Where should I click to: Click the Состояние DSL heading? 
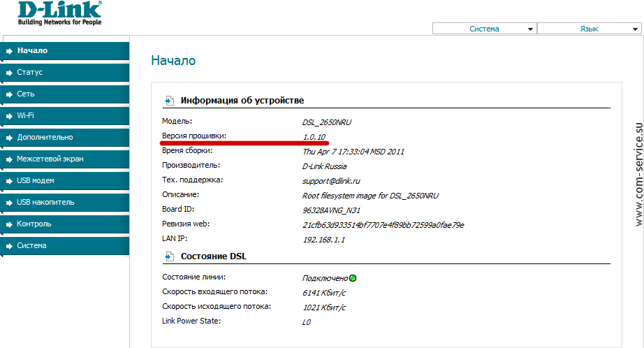(214, 256)
